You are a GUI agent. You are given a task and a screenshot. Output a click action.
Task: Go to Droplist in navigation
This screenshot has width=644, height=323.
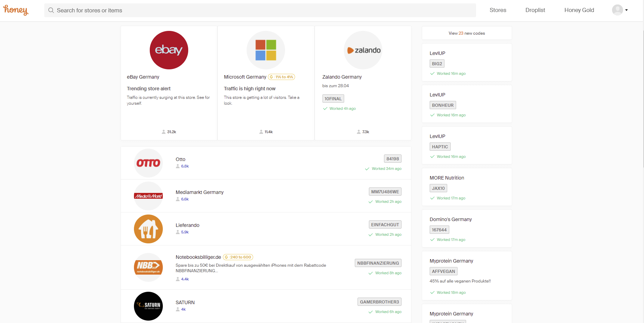point(535,10)
